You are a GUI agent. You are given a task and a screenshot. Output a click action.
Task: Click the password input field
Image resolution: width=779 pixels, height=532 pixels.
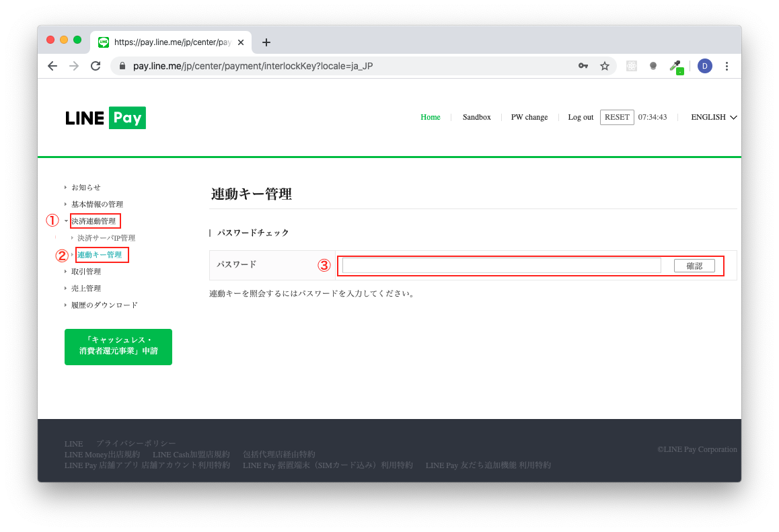pyautogui.click(x=501, y=265)
